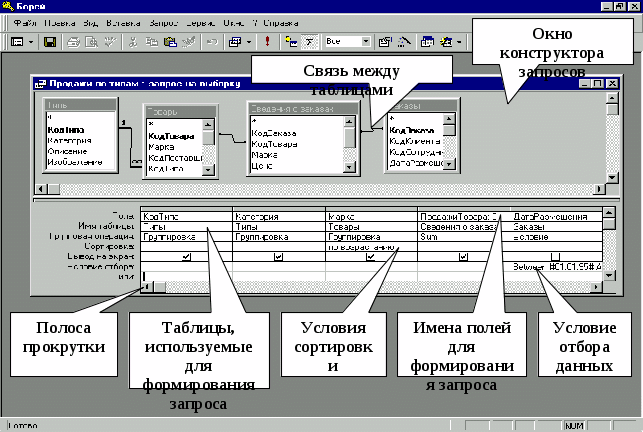Open the dropdown arrow next to View icon
This screenshot has width=643, height=432.
[x=31, y=42]
